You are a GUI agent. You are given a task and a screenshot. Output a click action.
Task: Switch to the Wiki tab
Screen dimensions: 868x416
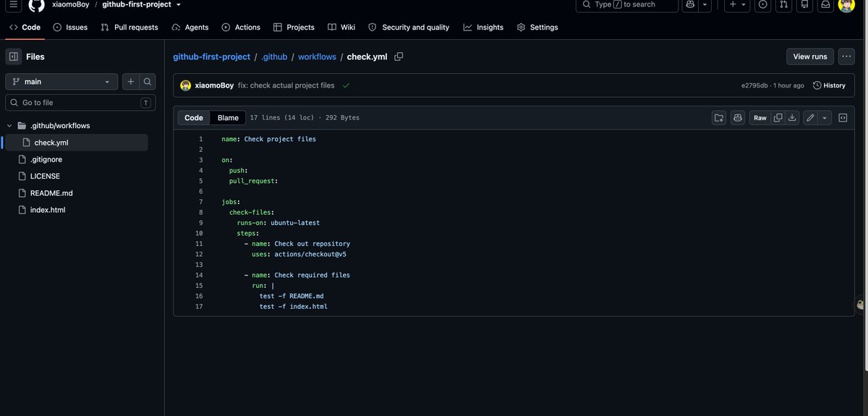click(x=341, y=27)
